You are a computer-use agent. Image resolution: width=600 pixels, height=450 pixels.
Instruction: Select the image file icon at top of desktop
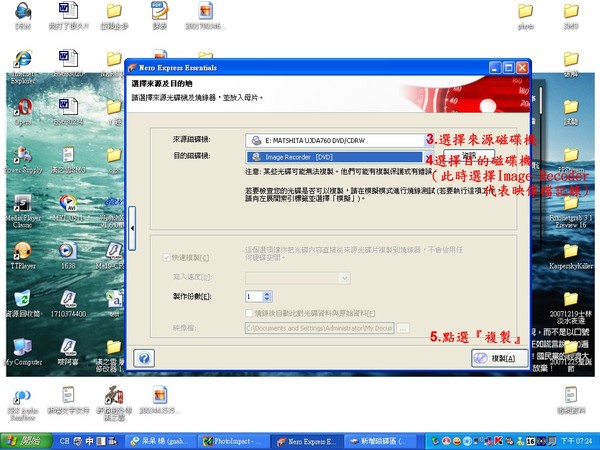click(x=205, y=16)
